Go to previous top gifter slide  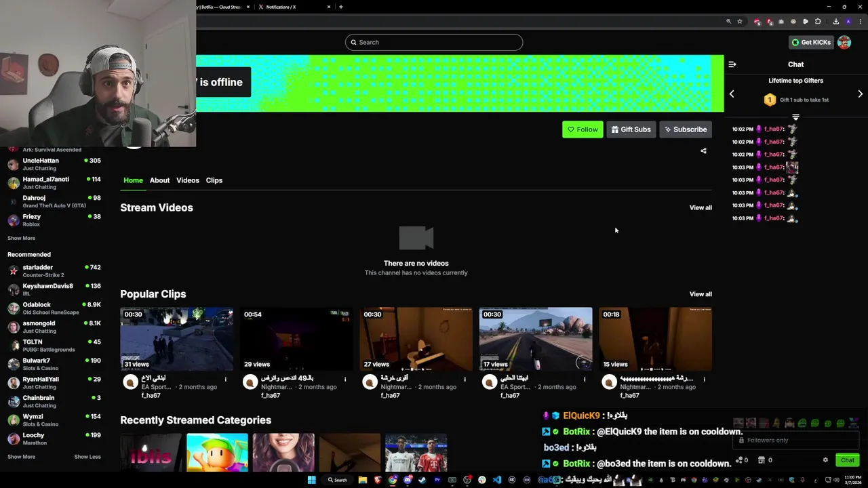coord(732,94)
